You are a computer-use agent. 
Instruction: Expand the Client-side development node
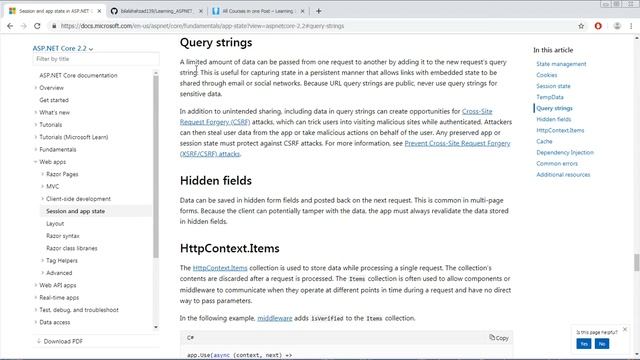42,199
